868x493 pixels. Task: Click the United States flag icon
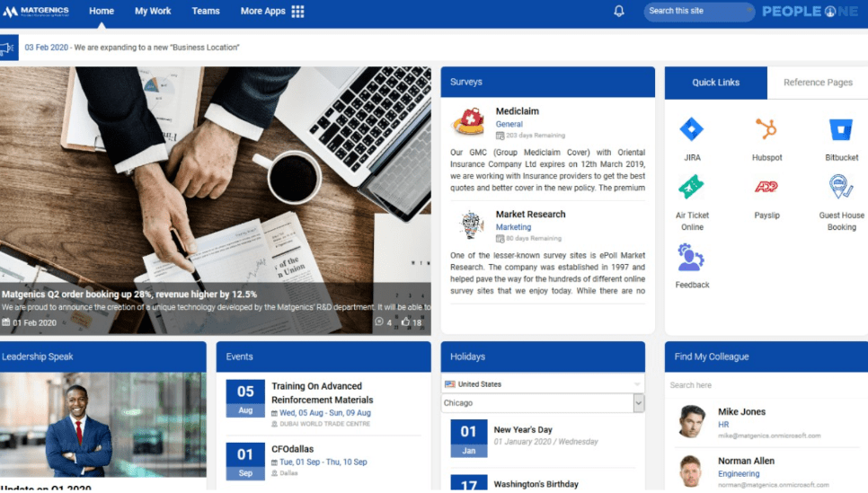(450, 384)
